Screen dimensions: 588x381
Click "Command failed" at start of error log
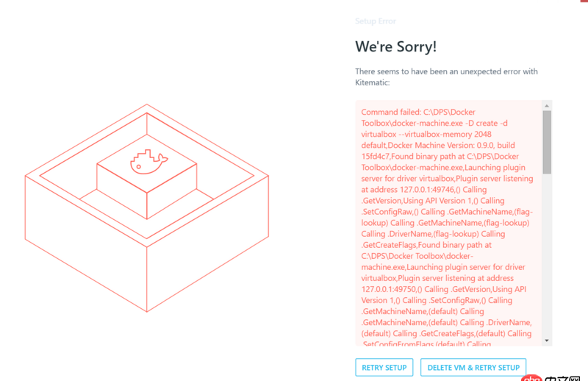point(390,112)
